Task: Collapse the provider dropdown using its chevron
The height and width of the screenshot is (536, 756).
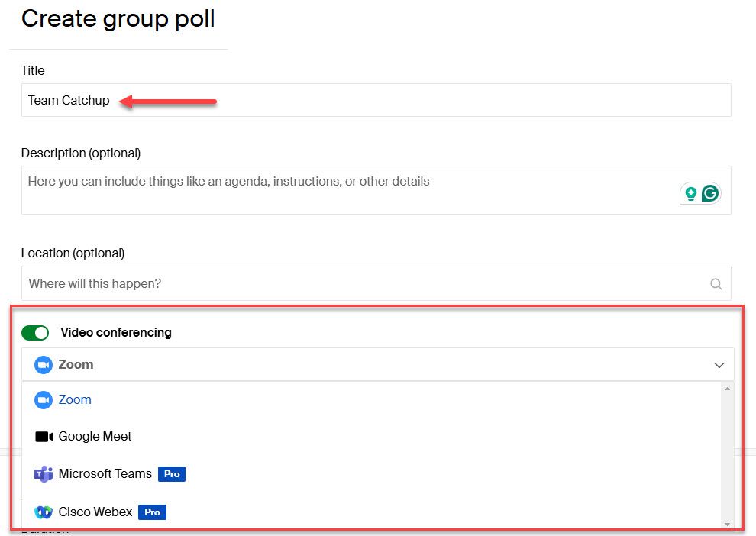Action: [719, 365]
